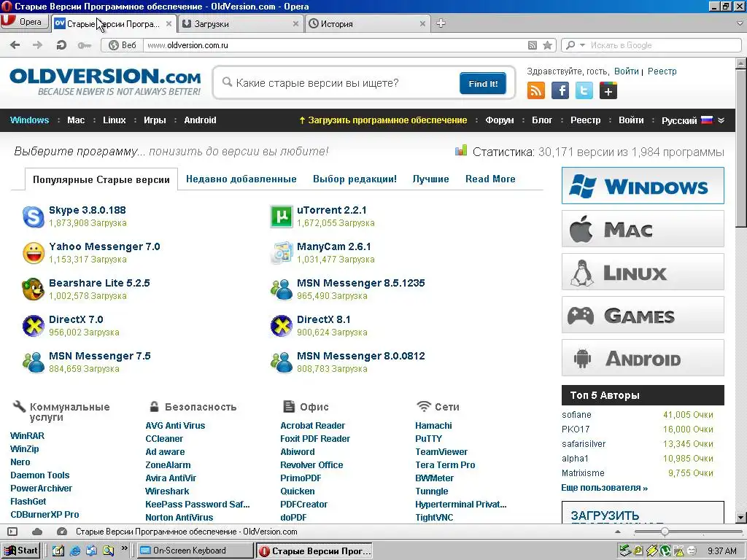Viewport: 747px width, 560px height.
Task: Click the Opera Turbo speedometer icon
Action: click(61, 532)
